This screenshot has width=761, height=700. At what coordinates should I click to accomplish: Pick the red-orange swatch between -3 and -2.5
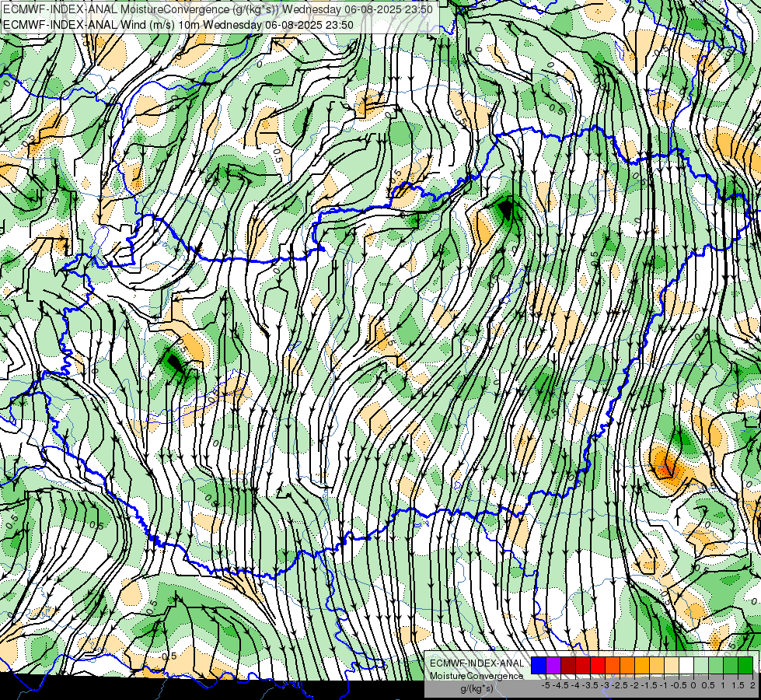pyautogui.click(x=613, y=665)
